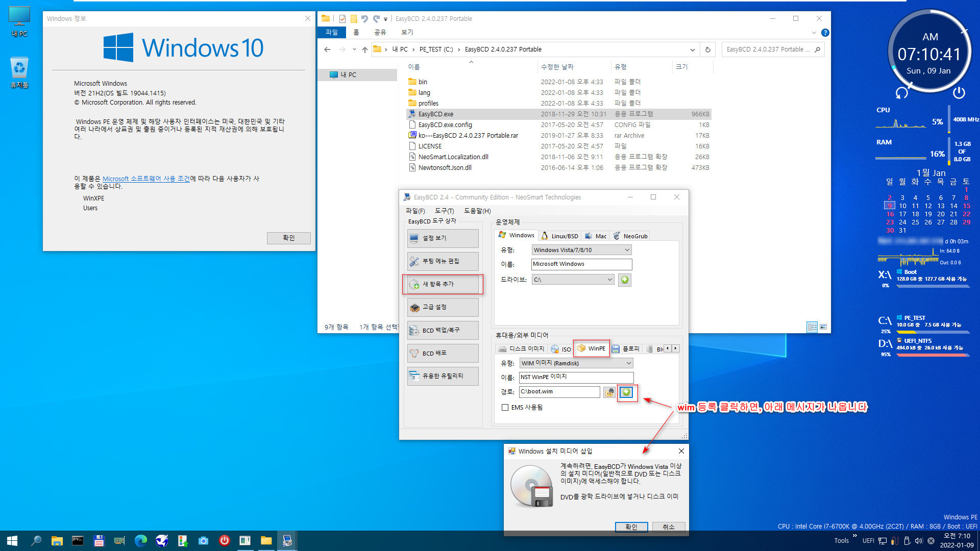Open BCD 백업/복구 section
980x551 pixels.
tap(443, 330)
